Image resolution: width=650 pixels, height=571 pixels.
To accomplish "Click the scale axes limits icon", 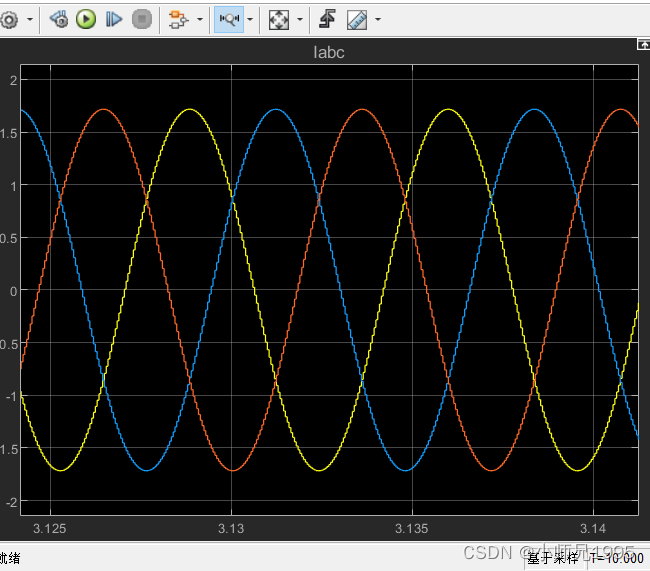I will pos(279,19).
